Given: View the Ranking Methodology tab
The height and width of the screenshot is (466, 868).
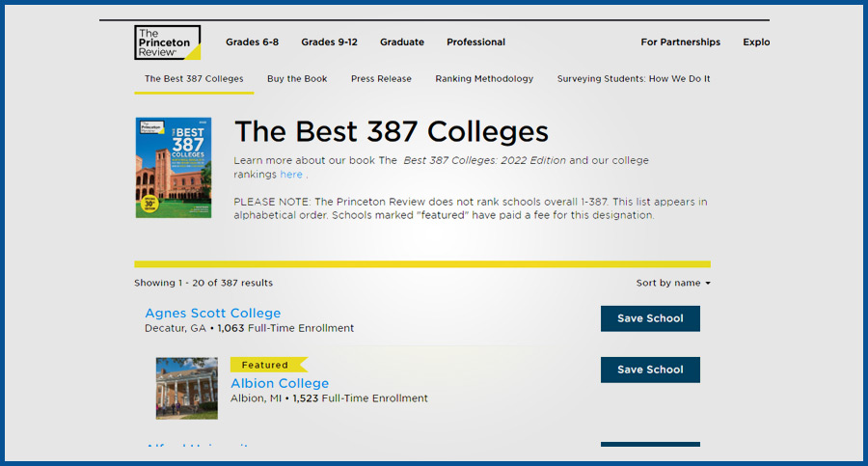Looking at the screenshot, I should (x=484, y=79).
